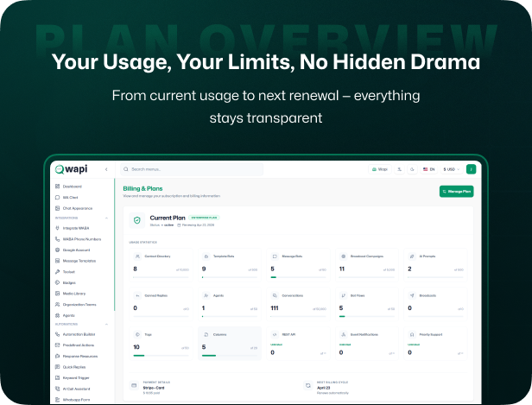Click the Bot Flows card icon
532x405 pixels.
coord(344,296)
